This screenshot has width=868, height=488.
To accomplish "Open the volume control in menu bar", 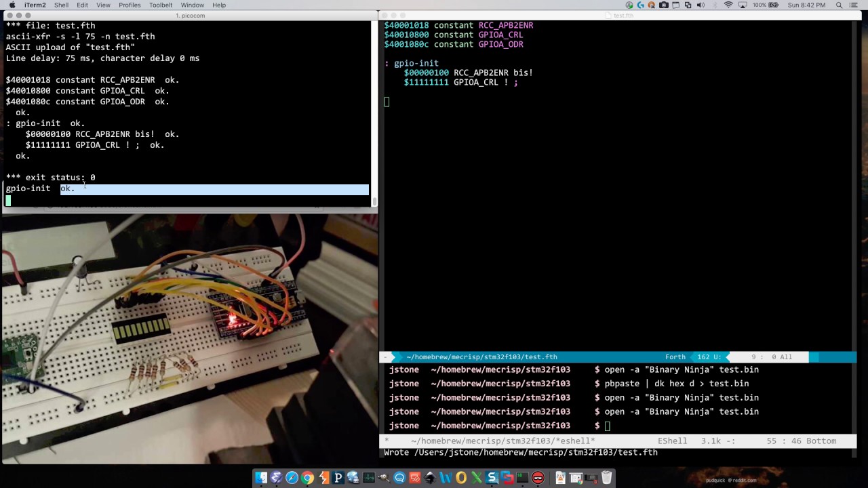I will tap(701, 5).
